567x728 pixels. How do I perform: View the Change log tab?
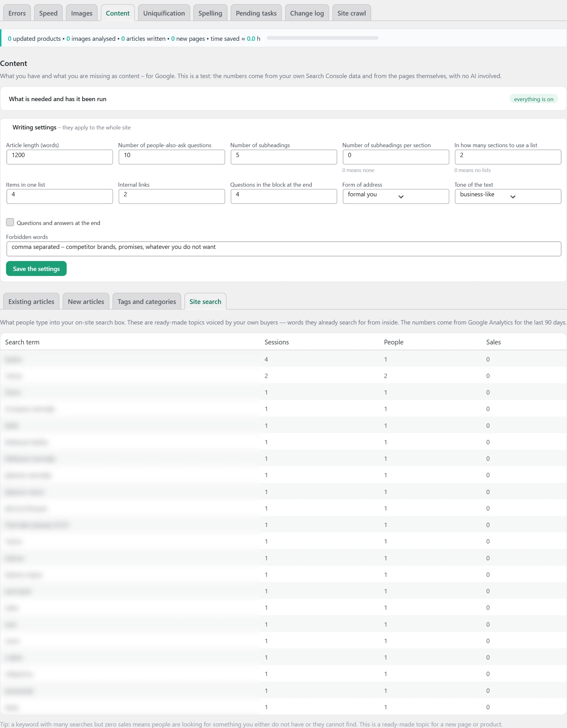307,13
